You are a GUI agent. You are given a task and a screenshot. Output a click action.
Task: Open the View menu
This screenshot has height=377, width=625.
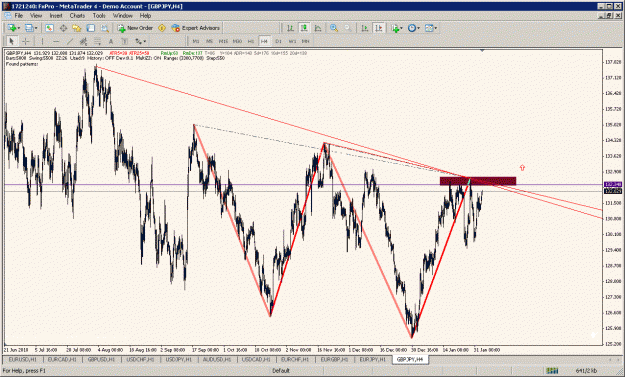click(36, 16)
